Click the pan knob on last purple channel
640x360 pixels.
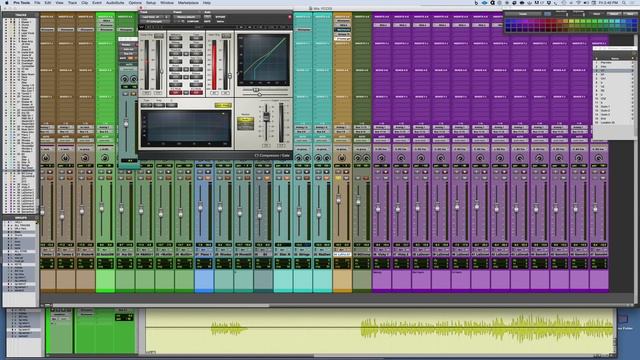tap(598, 158)
